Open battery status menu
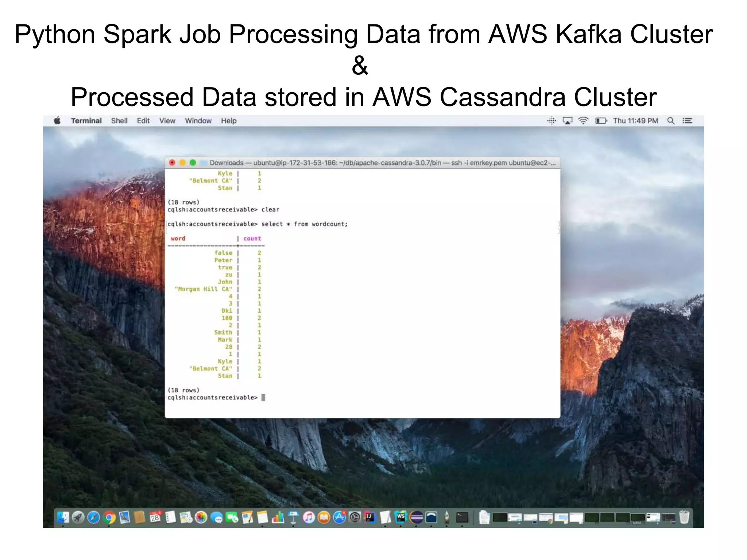Image resolution: width=747 pixels, height=560 pixels. click(601, 121)
